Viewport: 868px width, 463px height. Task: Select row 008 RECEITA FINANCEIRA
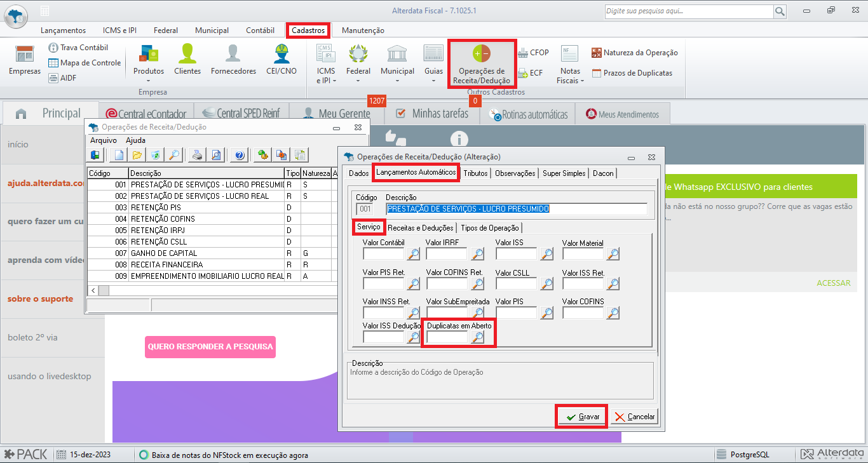point(212,265)
